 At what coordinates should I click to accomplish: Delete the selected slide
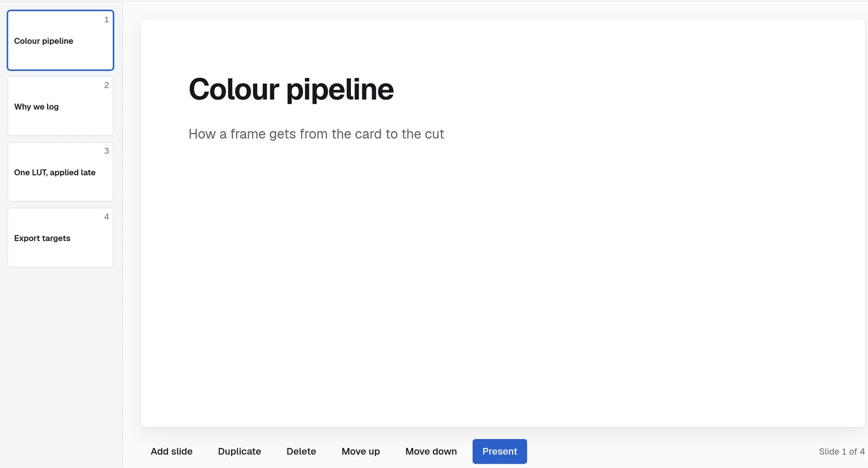pyautogui.click(x=301, y=451)
